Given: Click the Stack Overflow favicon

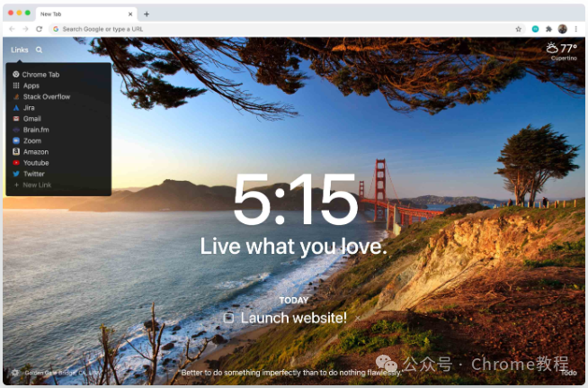Looking at the screenshot, I should coord(16,96).
